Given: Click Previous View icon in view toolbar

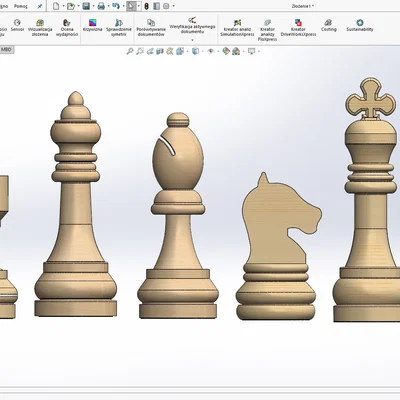Looking at the screenshot, I should (150, 51).
